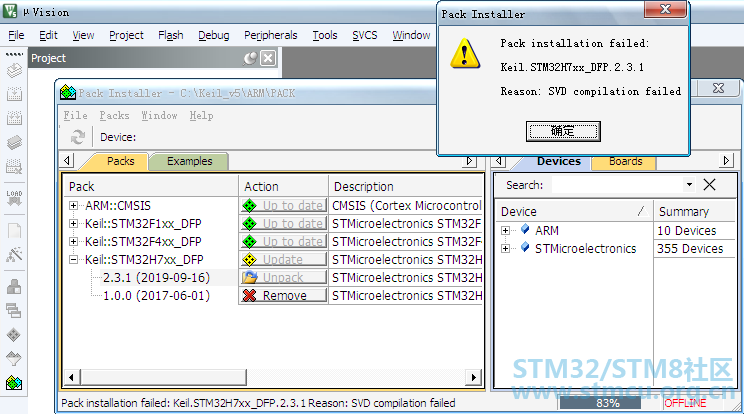
Task: Click the 83% progress bar
Action: tap(608, 403)
